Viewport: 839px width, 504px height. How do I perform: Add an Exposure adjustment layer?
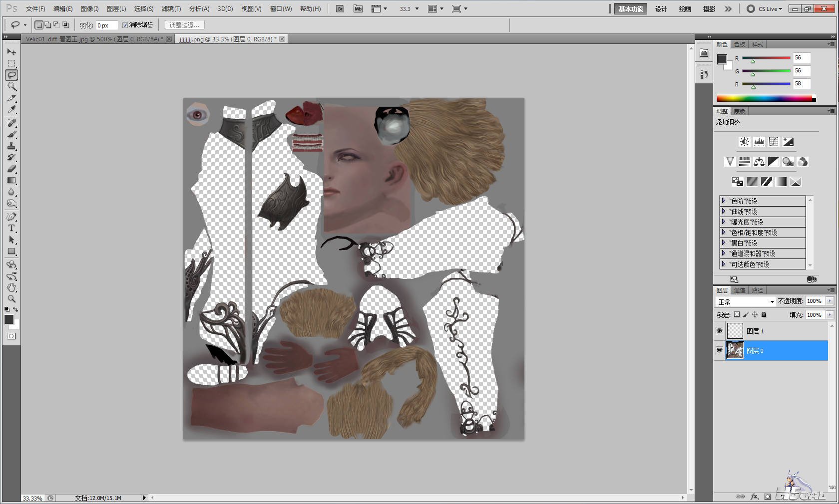(x=788, y=142)
